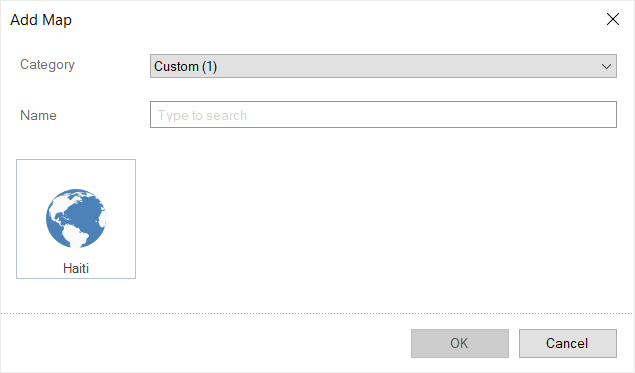Click the Haiti label under the globe

click(76, 268)
